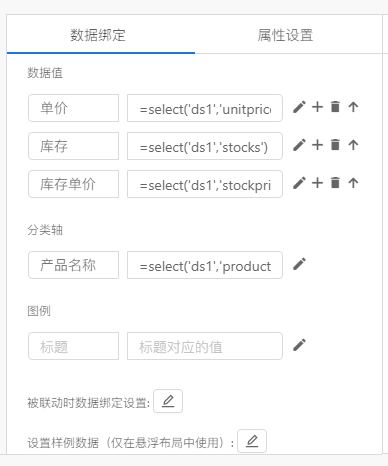Open 被联动时数据绑定设置 edit button
This screenshot has width=388, height=466.
click(168, 401)
